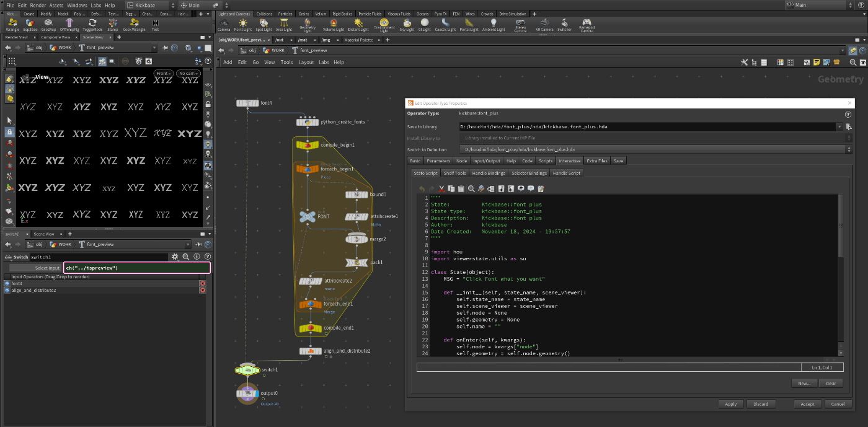Screen dimensions: 868x427
Task: Switch to the Parameters tab
Action: coord(438,161)
